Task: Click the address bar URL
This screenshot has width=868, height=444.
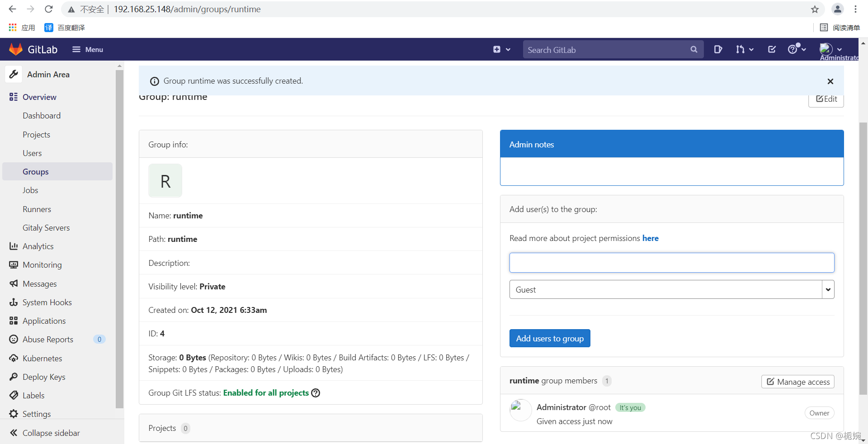Action: click(187, 9)
